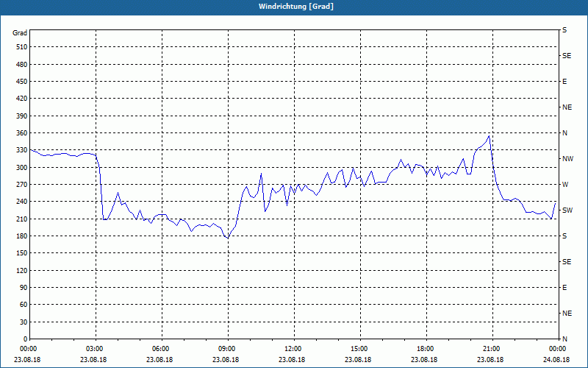This screenshot has width=588, height=368.
Task: Click the blue line's peak before 21:00
Action: click(x=489, y=136)
